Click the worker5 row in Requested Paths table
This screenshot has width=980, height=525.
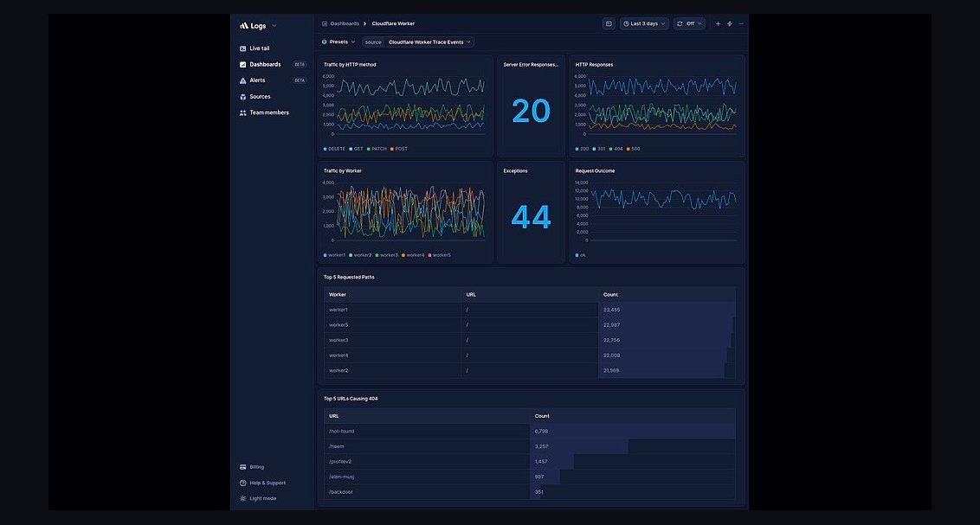click(529, 324)
